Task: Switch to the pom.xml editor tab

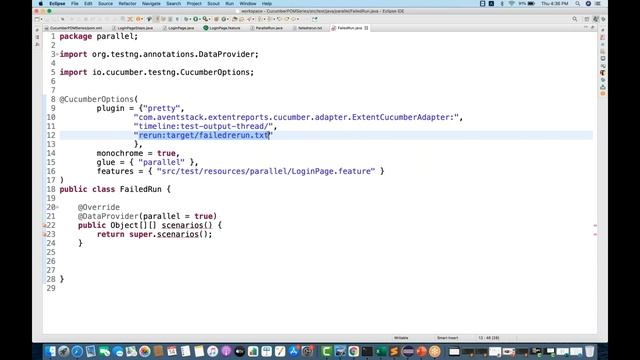Action: click(x=73, y=28)
